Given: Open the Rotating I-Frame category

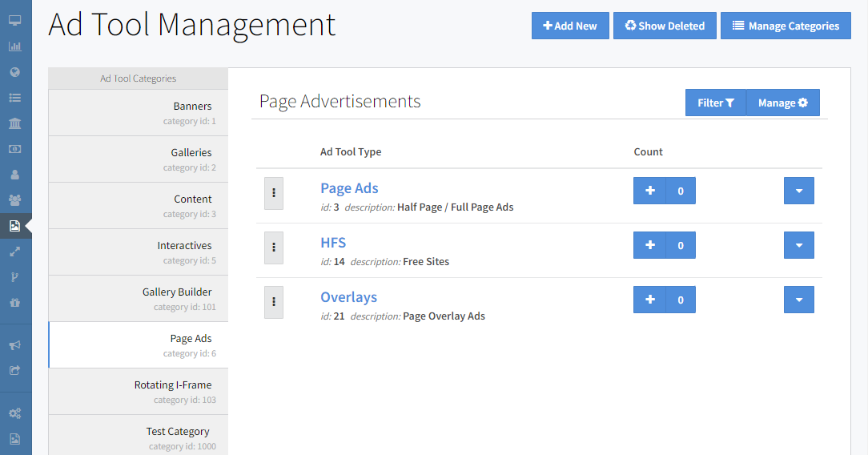Looking at the screenshot, I should pos(139,392).
